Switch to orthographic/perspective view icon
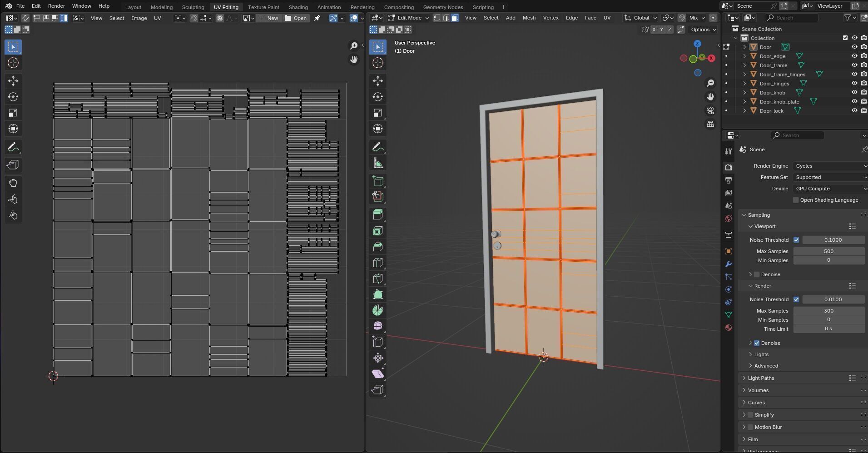The width and height of the screenshot is (868, 453). click(710, 124)
